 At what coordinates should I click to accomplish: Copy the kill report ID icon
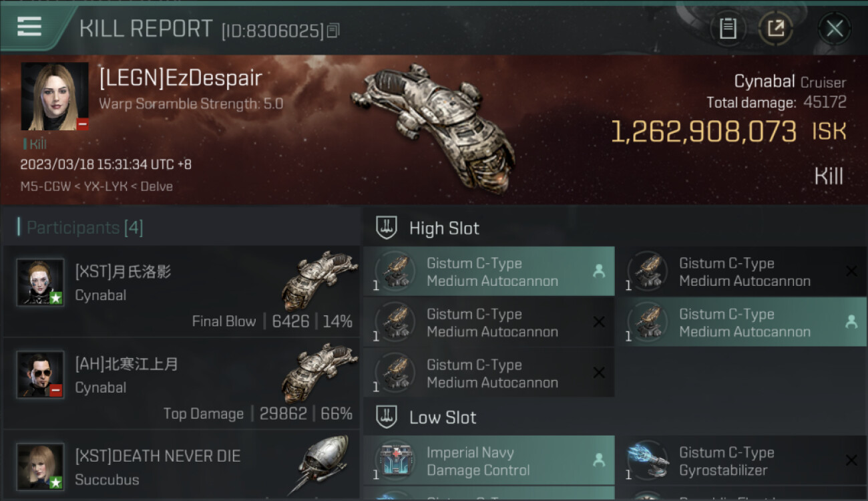click(333, 30)
